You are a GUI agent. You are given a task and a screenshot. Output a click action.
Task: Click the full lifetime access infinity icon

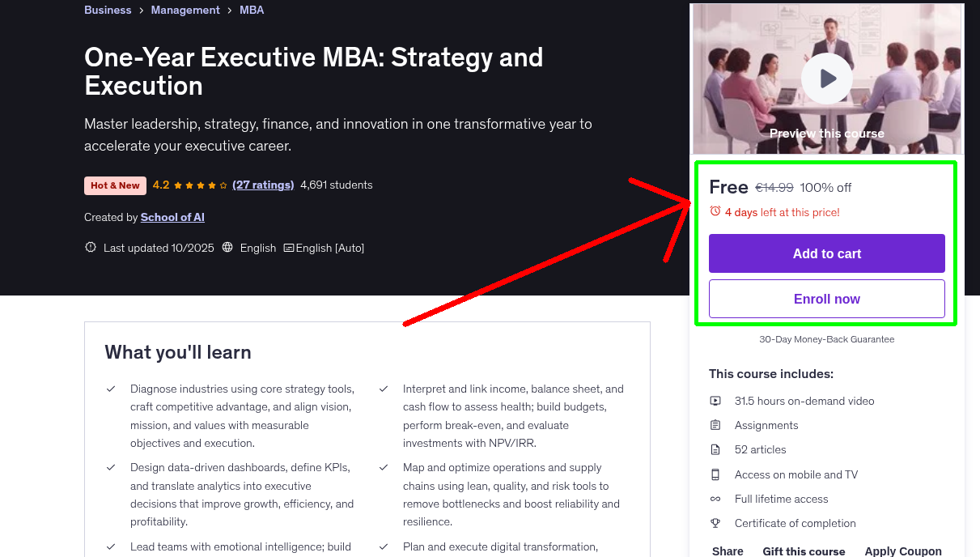point(715,499)
